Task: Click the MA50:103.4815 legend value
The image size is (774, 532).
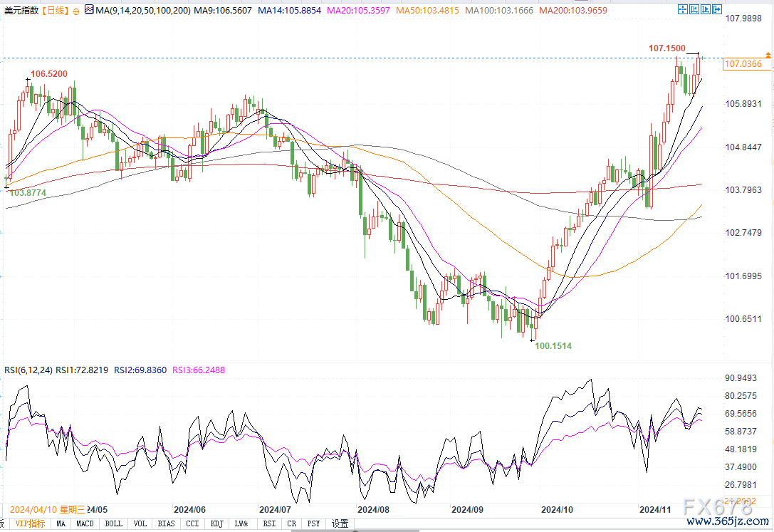Action: (427, 11)
